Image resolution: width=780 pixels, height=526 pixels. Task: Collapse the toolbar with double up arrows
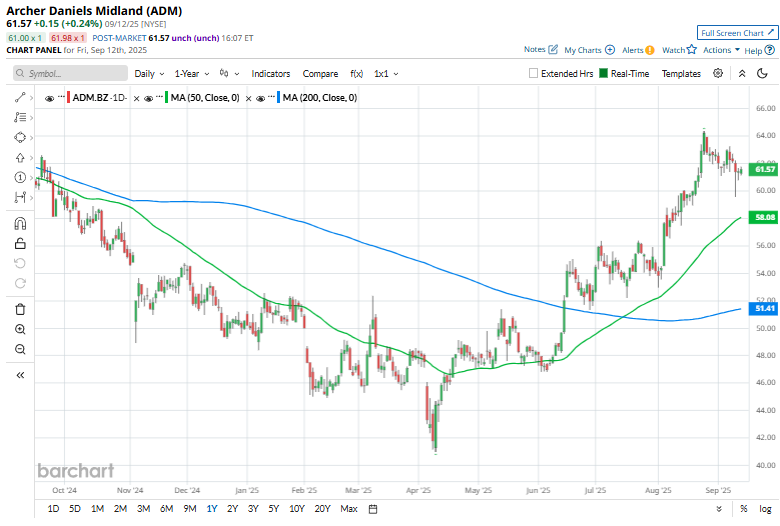pyautogui.click(x=742, y=73)
